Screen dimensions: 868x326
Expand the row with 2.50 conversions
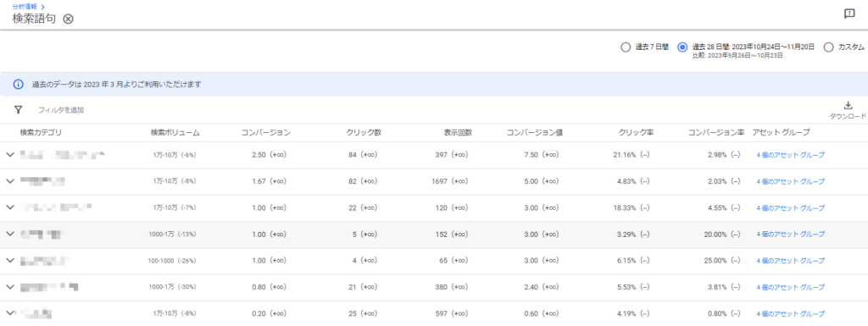9,155
